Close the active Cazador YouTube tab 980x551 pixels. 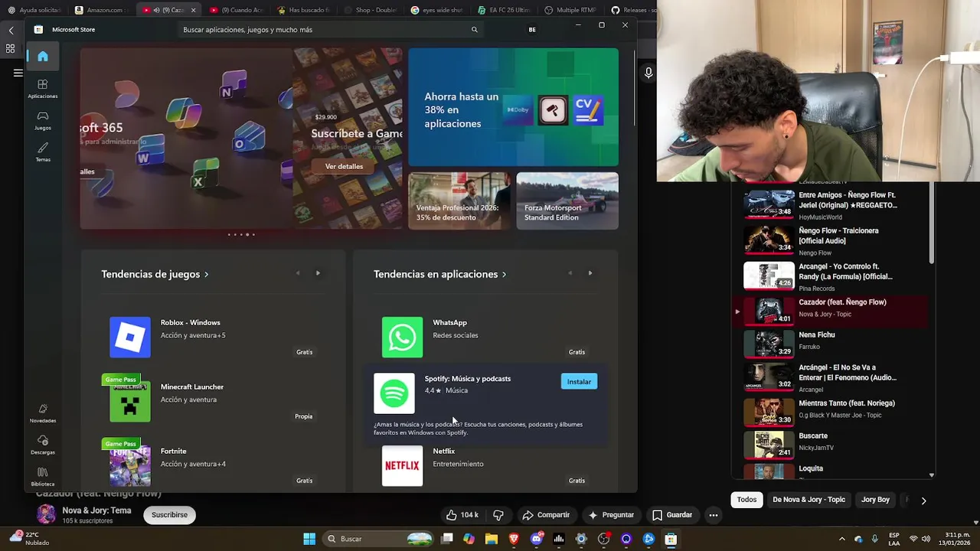[193, 10]
